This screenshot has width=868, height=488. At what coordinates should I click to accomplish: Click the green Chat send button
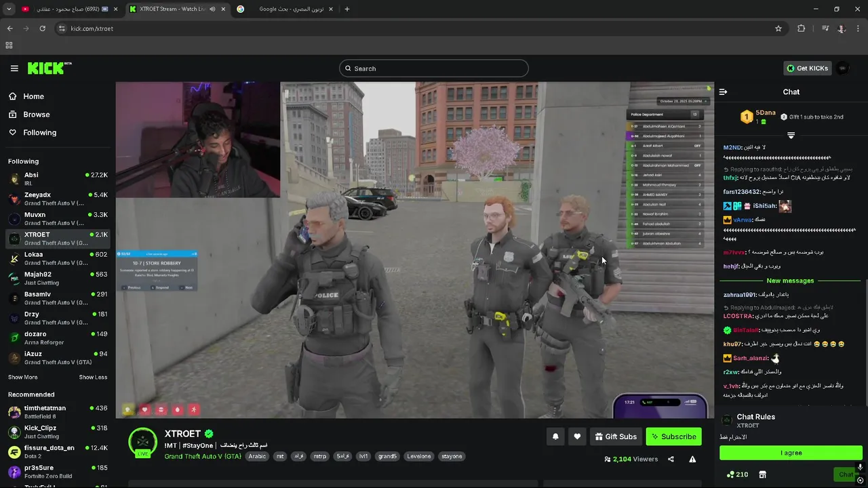click(x=845, y=474)
